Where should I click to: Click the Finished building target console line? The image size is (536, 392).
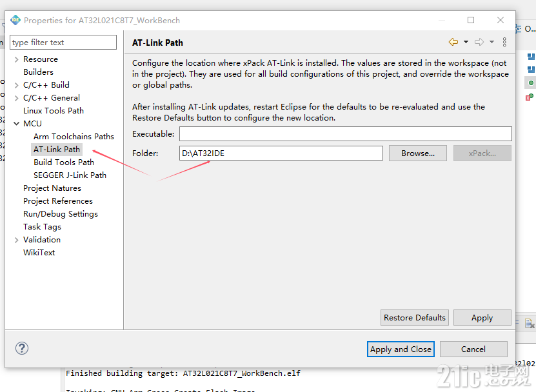183,373
